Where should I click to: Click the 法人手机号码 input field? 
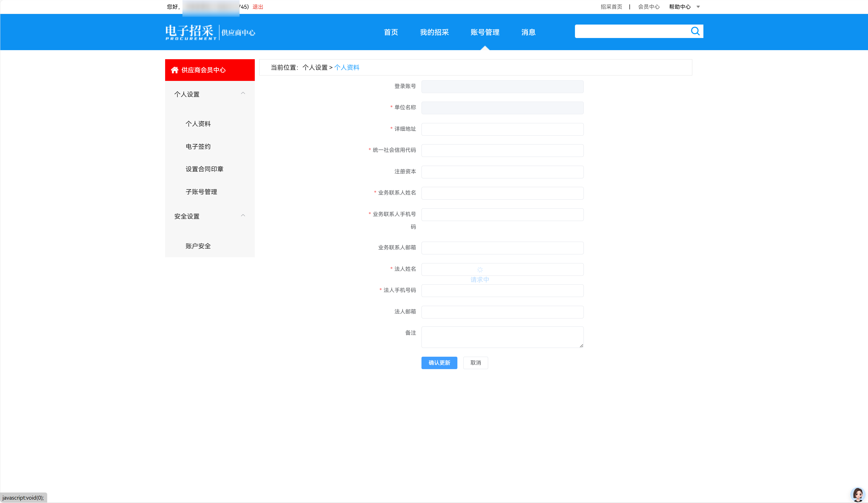click(x=502, y=291)
